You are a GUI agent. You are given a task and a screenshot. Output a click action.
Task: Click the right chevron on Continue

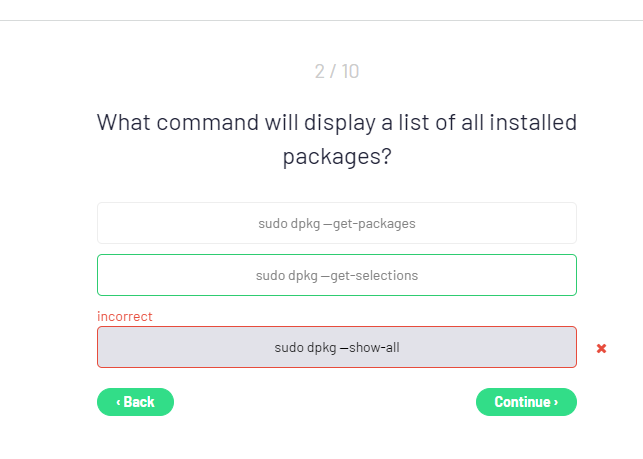point(556,402)
